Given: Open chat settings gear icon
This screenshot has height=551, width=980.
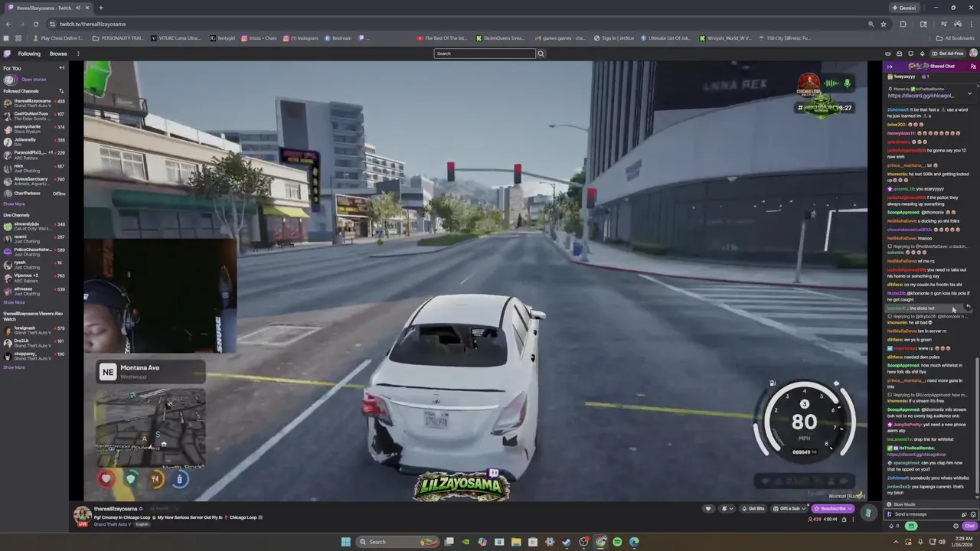Looking at the screenshot, I should [x=955, y=527].
